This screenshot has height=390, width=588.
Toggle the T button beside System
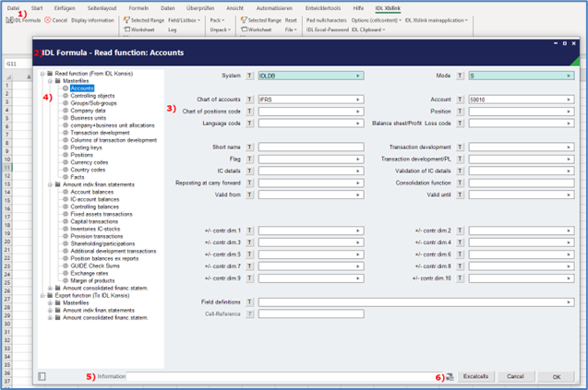[x=250, y=76]
